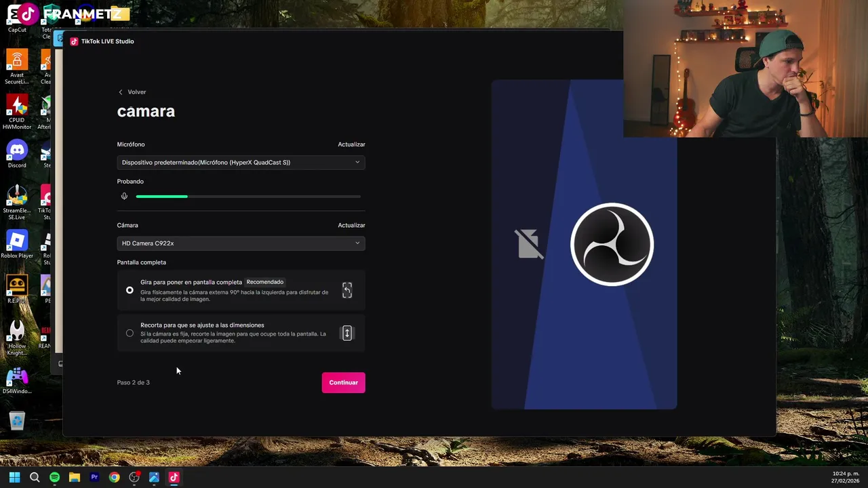Screen dimensions: 868x488
Task: Open Discord desktop shortcut
Action: click(17, 154)
